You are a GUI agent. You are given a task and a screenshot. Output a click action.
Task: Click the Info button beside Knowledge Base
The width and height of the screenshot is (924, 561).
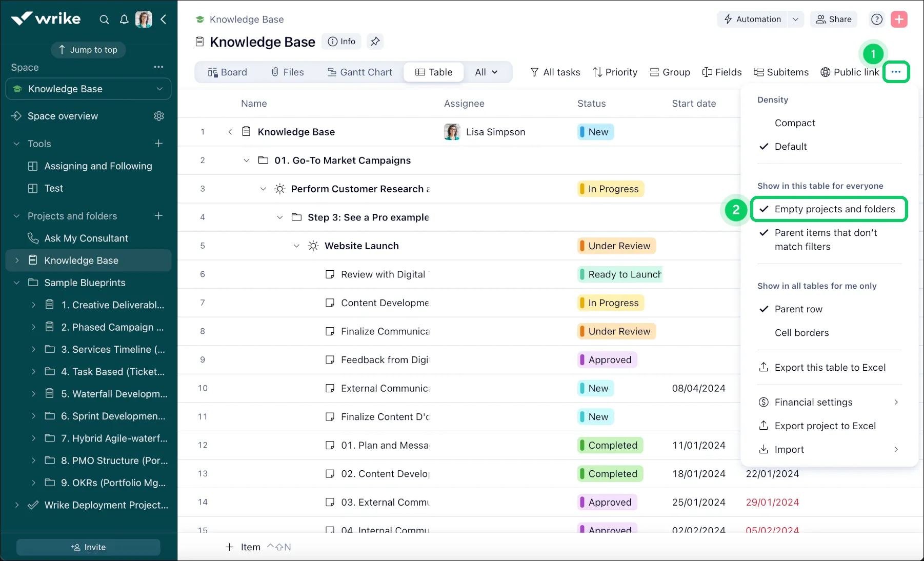341,42
